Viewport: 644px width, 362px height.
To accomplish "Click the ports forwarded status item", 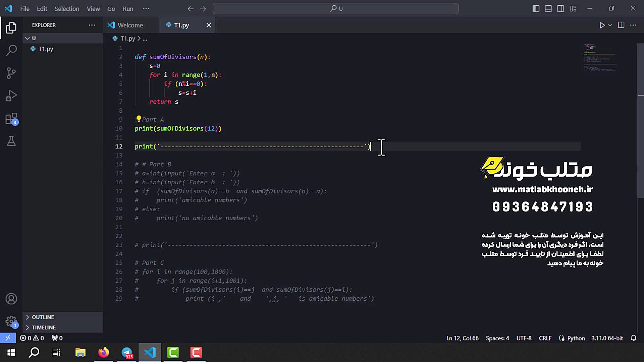I will pos(57,338).
